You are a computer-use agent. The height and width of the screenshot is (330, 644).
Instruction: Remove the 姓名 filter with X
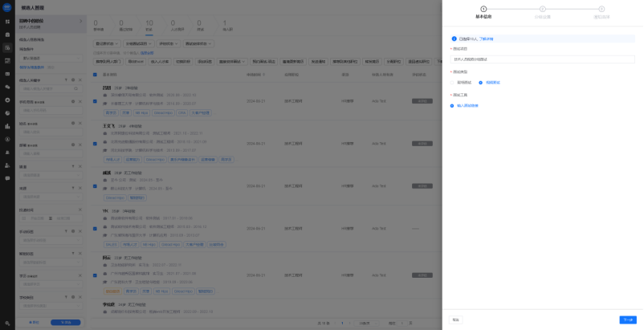[80, 124]
